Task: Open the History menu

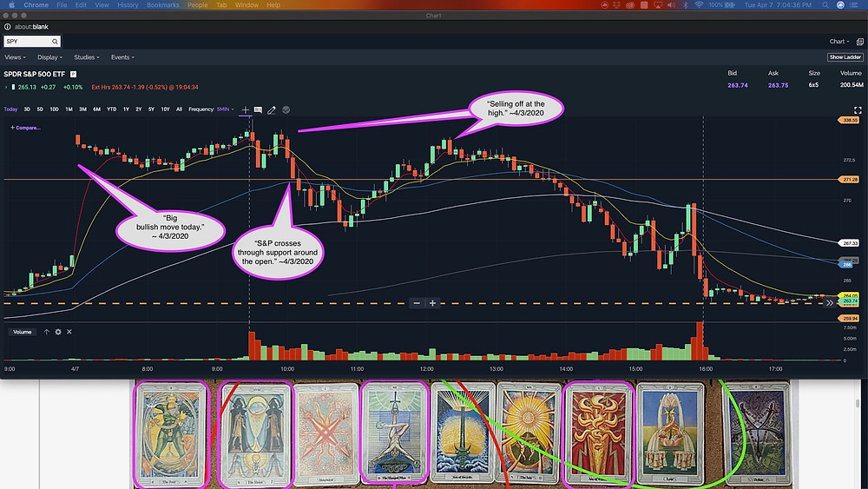Action: pyautogui.click(x=128, y=5)
